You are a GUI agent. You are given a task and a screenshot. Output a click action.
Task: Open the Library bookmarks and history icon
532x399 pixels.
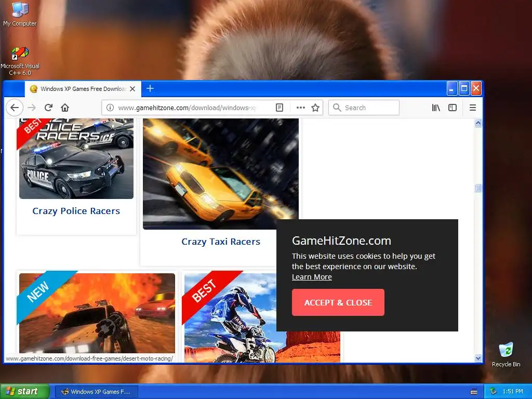click(x=436, y=108)
